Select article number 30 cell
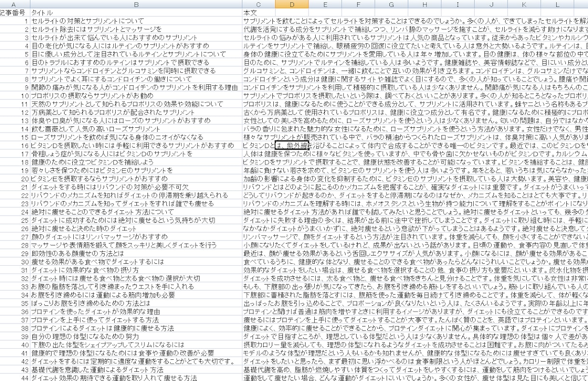Image resolution: width=588 pixels, height=381 pixels. point(14,261)
